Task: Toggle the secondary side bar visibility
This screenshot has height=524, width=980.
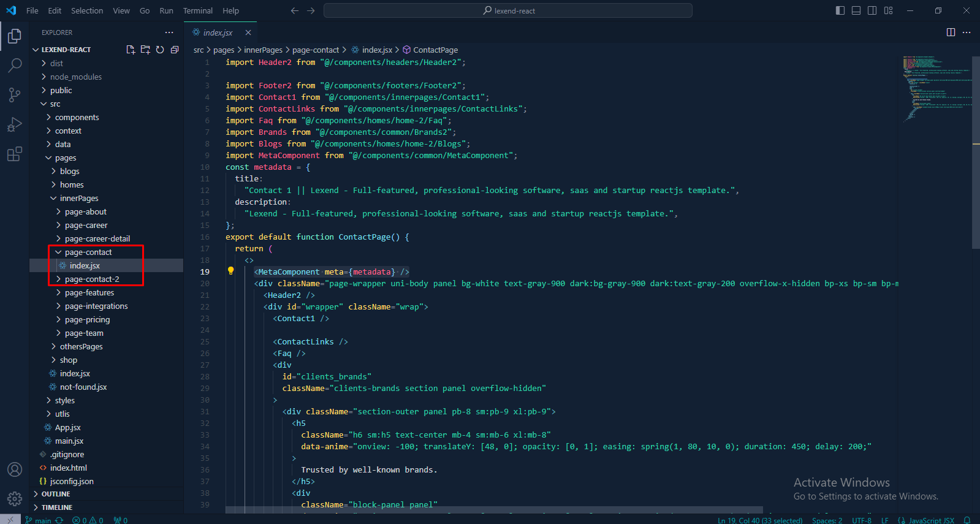Action: pos(872,10)
